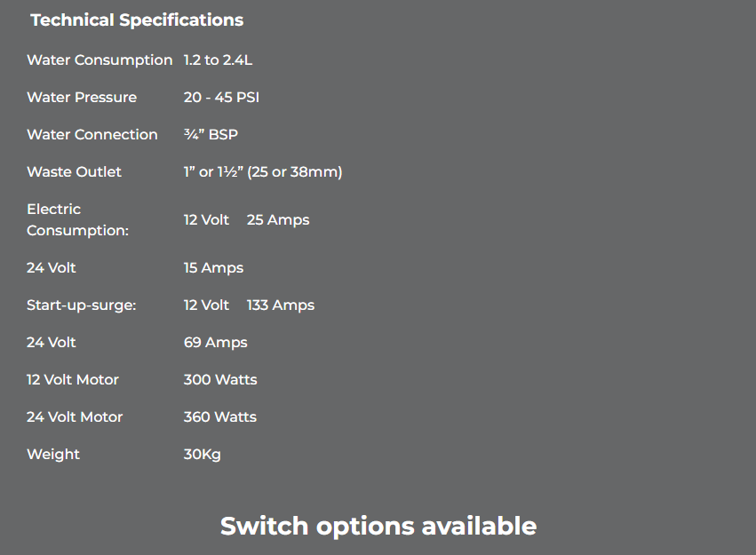The width and height of the screenshot is (756, 555).
Task: Click the 360 Watts value
Action: (220, 417)
